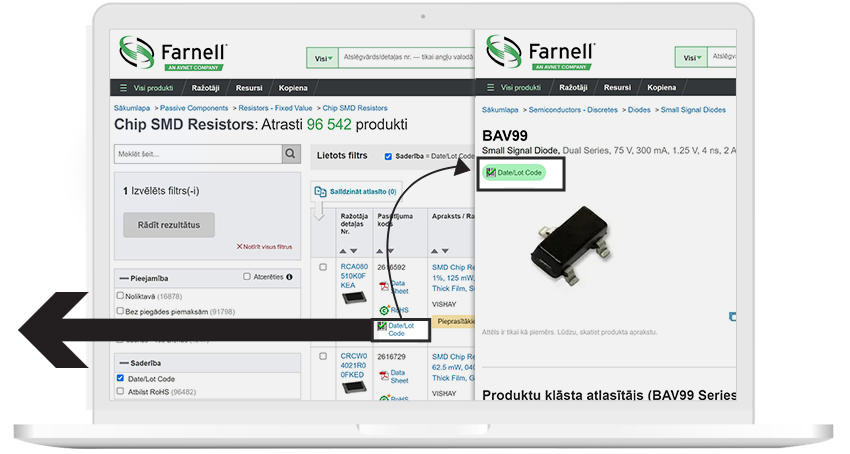Focus the keyword search field on left page

pos(407,57)
